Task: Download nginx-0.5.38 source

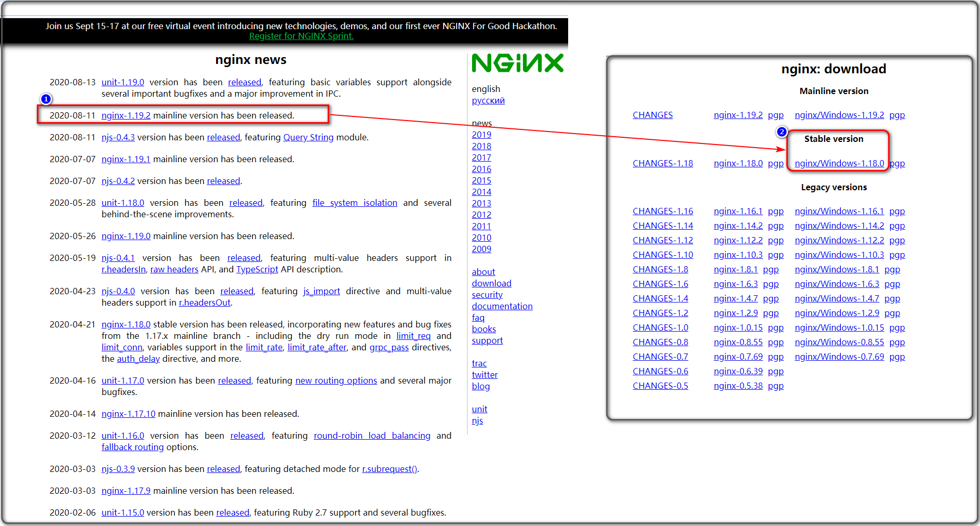Action: [738, 386]
